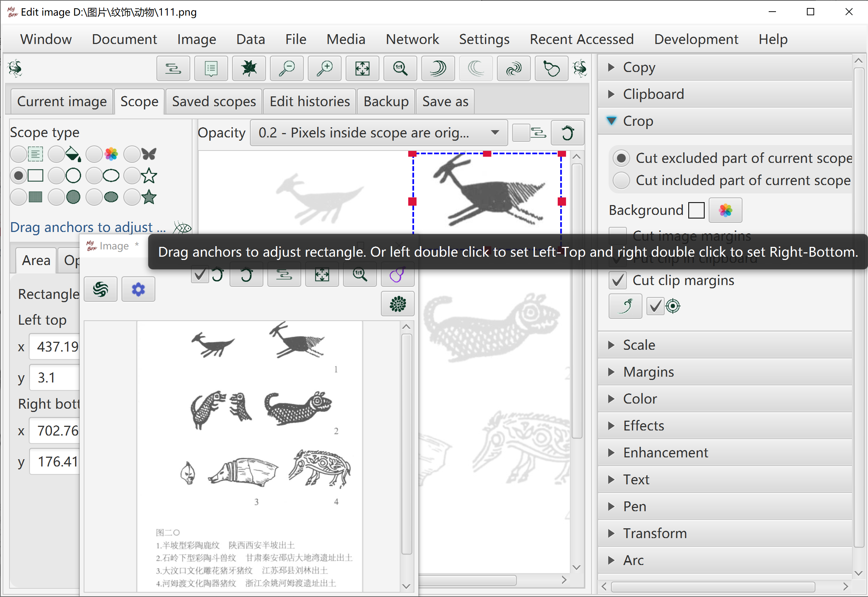Click the Drag anchors to adjust link
The width and height of the screenshot is (868, 597).
88,227
